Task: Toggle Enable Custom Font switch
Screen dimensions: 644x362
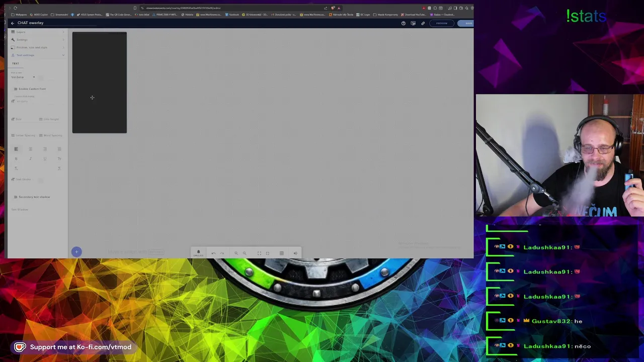Action: click(16, 89)
